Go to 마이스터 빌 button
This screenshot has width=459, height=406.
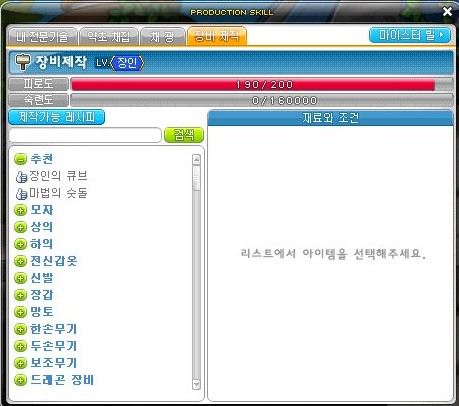(410, 35)
